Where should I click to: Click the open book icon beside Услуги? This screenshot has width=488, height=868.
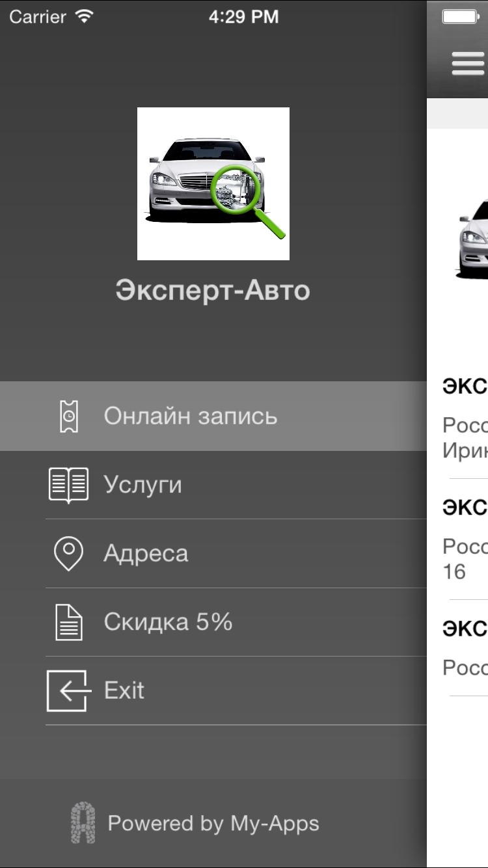68,485
